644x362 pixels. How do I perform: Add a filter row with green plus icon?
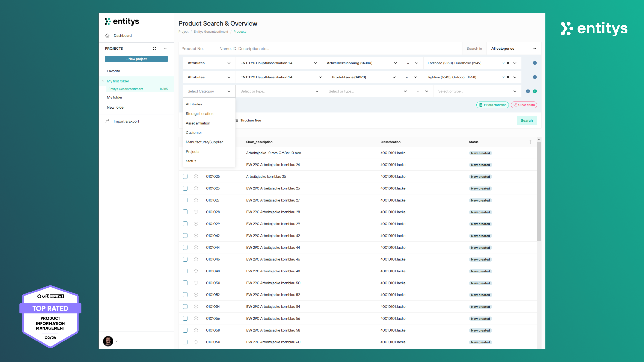click(535, 91)
